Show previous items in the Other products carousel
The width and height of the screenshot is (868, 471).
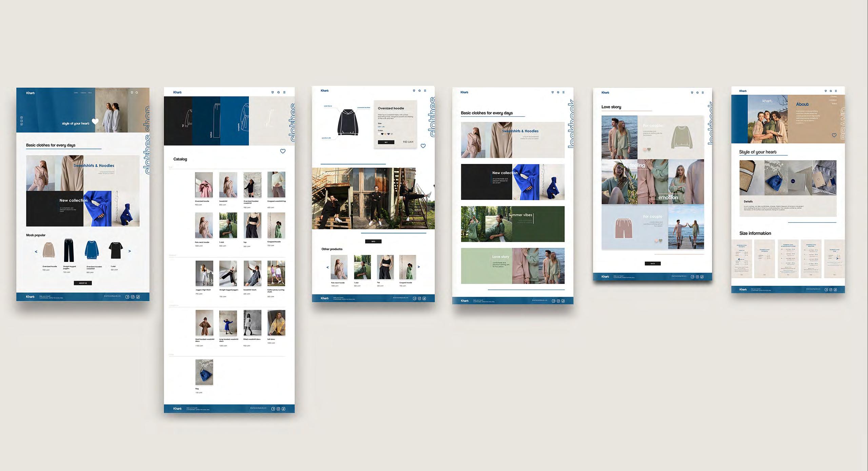pyautogui.click(x=328, y=267)
